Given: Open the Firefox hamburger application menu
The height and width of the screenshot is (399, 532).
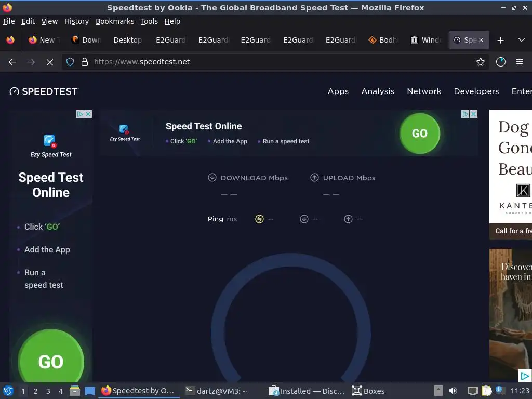Looking at the screenshot, I should click(520, 62).
